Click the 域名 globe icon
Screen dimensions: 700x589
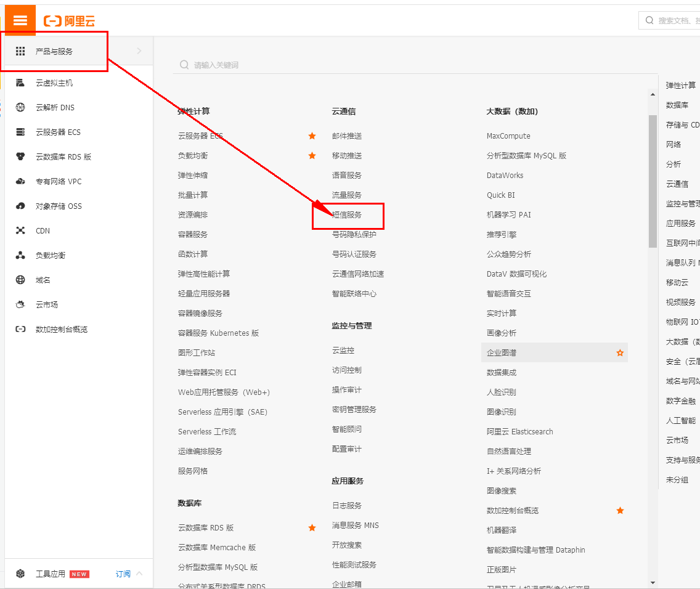pyautogui.click(x=20, y=280)
